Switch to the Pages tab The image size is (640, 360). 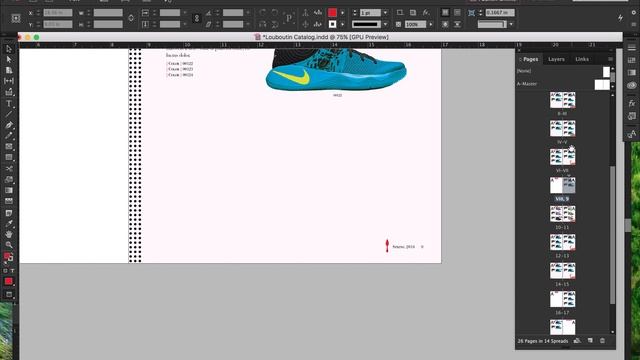[530, 59]
